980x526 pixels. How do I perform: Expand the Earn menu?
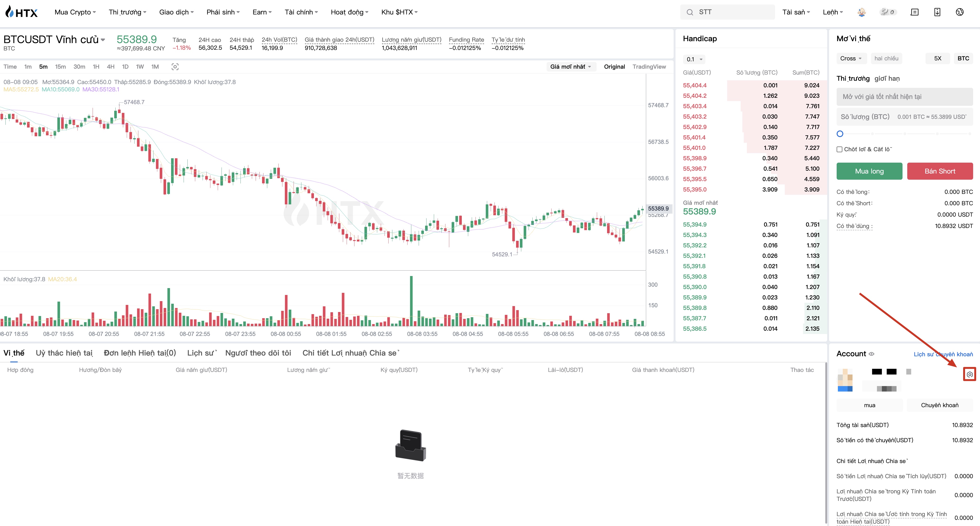pyautogui.click(x=262, y=12)
